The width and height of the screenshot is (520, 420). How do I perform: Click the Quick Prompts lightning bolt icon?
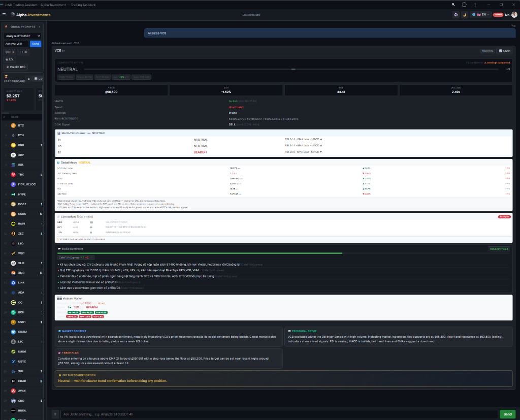pyautogui.click(x=6, y=26)
